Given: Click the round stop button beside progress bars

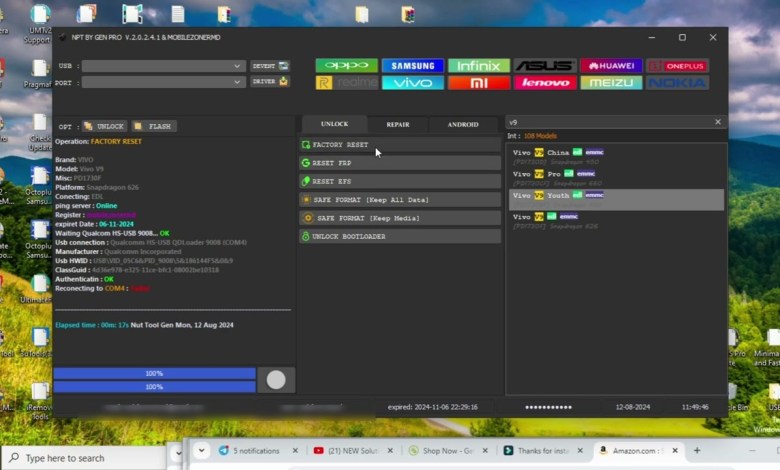Looking at the screenshot, I should click(x=276, y=380).
